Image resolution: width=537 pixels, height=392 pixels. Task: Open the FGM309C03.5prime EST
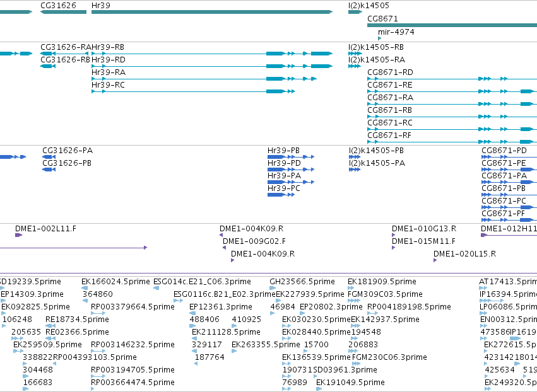354,301
